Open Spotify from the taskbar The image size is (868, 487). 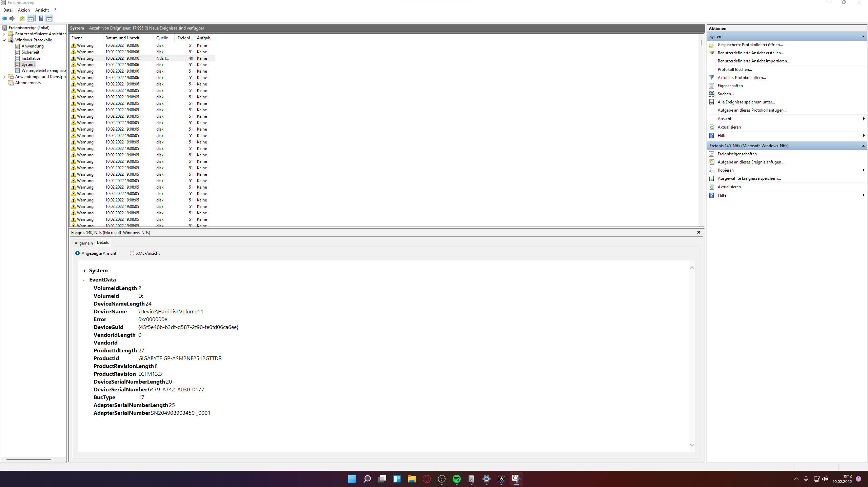click(x=456, y=479)
